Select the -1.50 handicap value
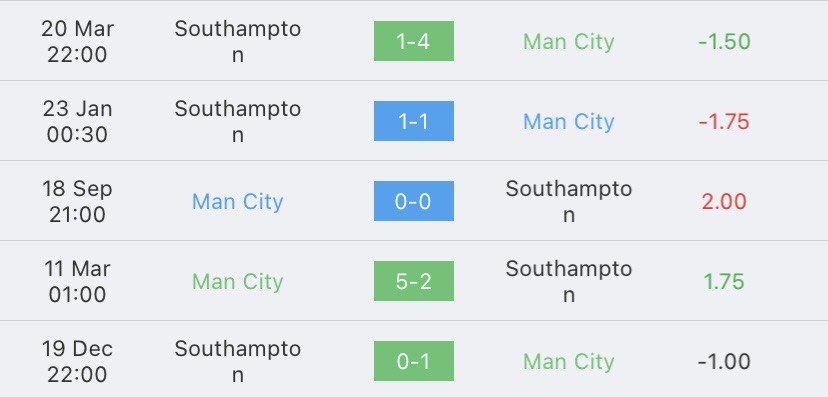Image resolution: width=828 pixels, height=397 pixels. point(724,42)
